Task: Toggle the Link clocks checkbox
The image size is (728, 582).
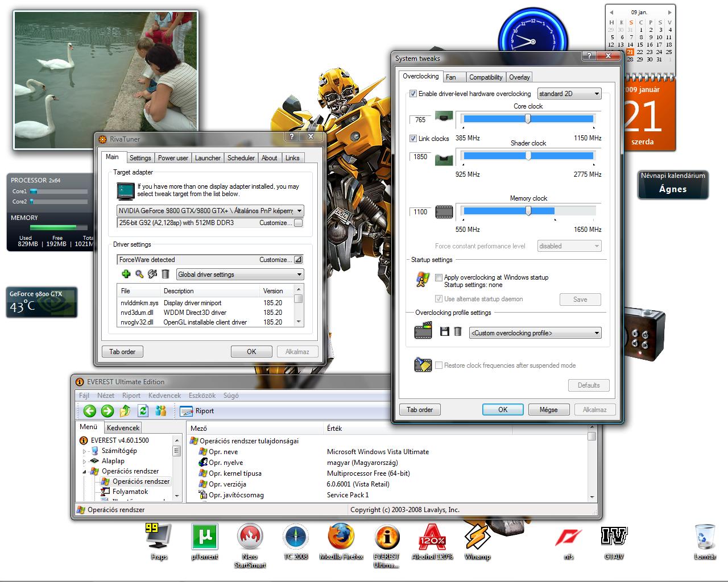Action: tap(413, 138)
